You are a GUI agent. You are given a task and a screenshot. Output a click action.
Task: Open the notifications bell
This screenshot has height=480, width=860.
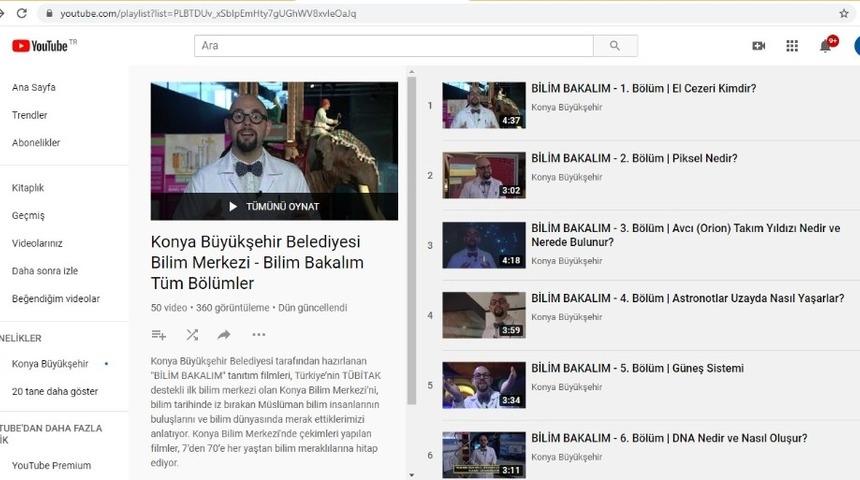(825, 46)
